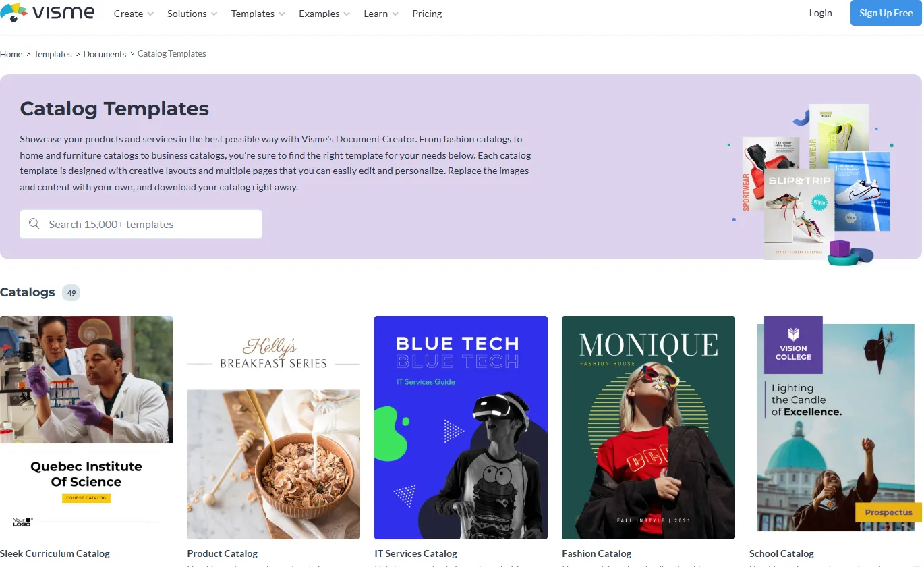Click the Visme logo
924x567 pixels.
(x=47, y=13)
